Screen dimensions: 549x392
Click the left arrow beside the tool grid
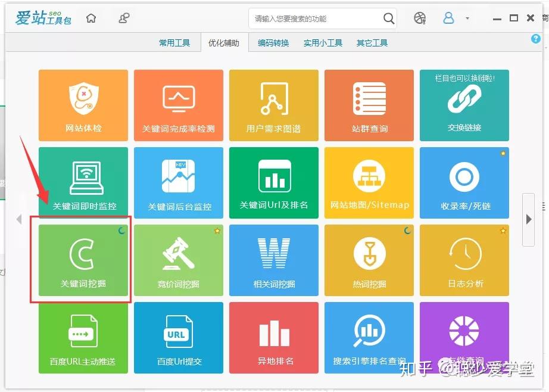[x=19, y=219]
